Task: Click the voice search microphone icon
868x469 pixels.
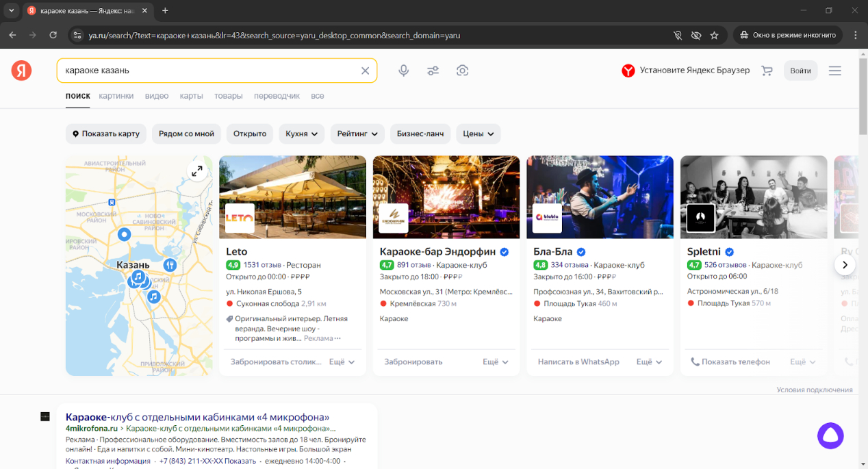Action: pyautogui.click(x=404, y=71)
